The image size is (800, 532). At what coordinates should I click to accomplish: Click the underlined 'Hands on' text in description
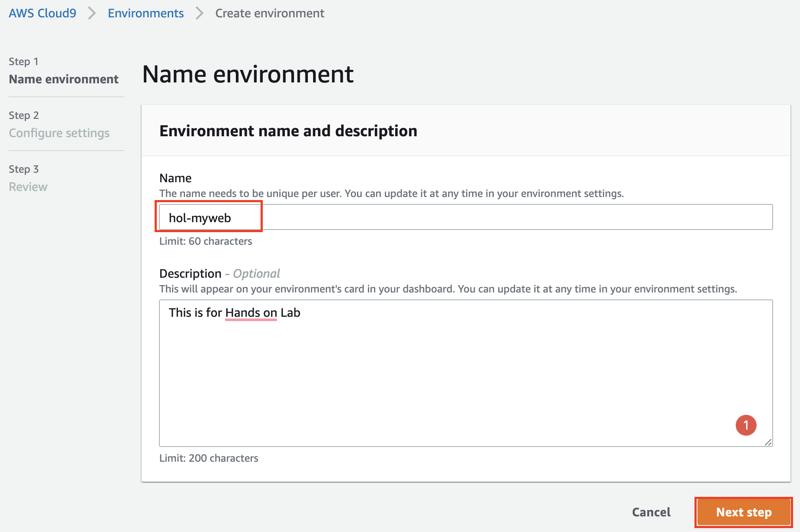coord(251,313)
